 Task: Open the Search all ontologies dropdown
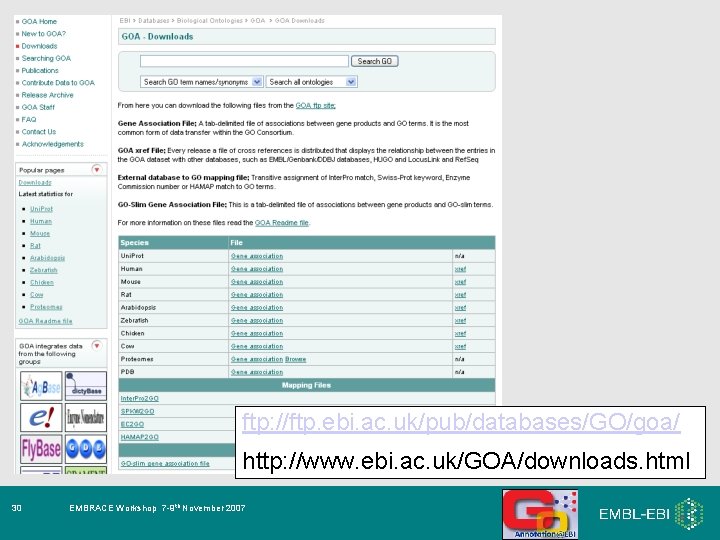pyautogui.click(x=311, y=82)
